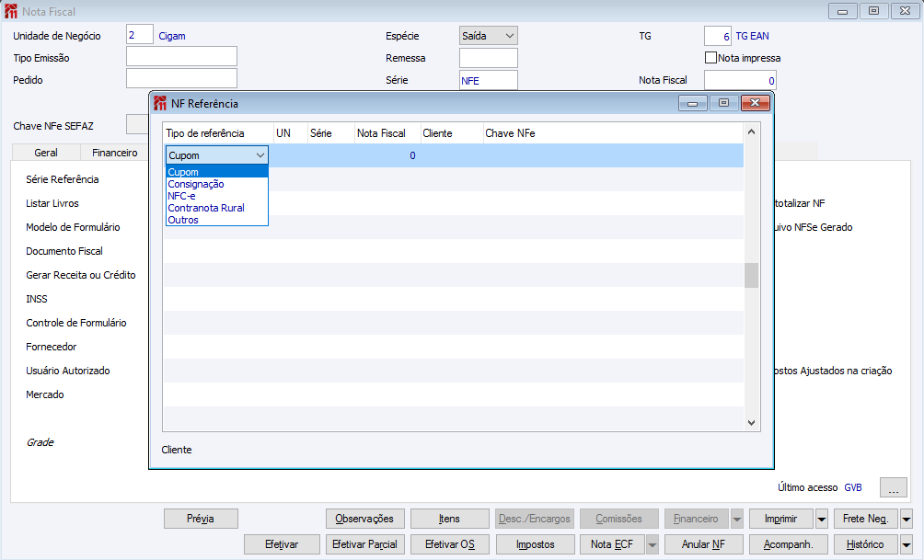
Task: Close the NF Referência dialog
Action: tap(755, 103)
